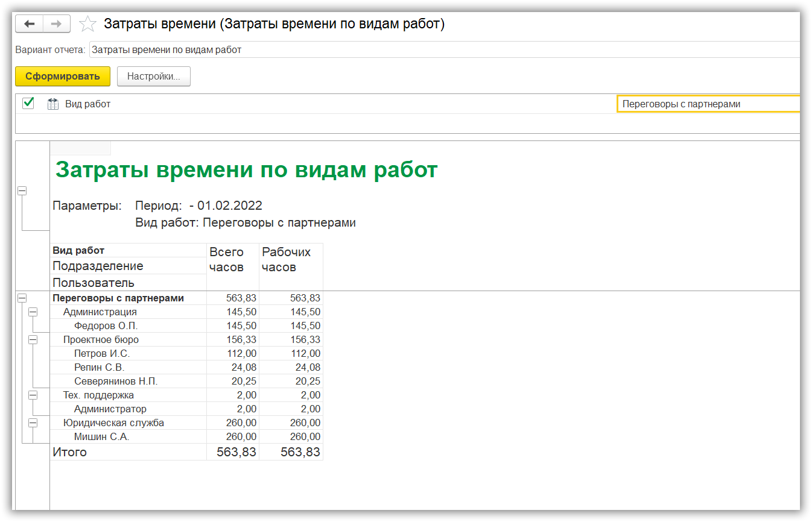Toggle the Вид работ filter checkbox
Screen dimensions: 812x522
pyautogui.click(x=28, y=103)
